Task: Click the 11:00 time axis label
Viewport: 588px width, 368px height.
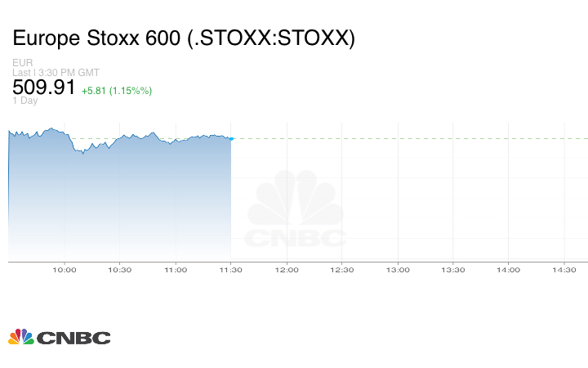Action: pos(176,270)
